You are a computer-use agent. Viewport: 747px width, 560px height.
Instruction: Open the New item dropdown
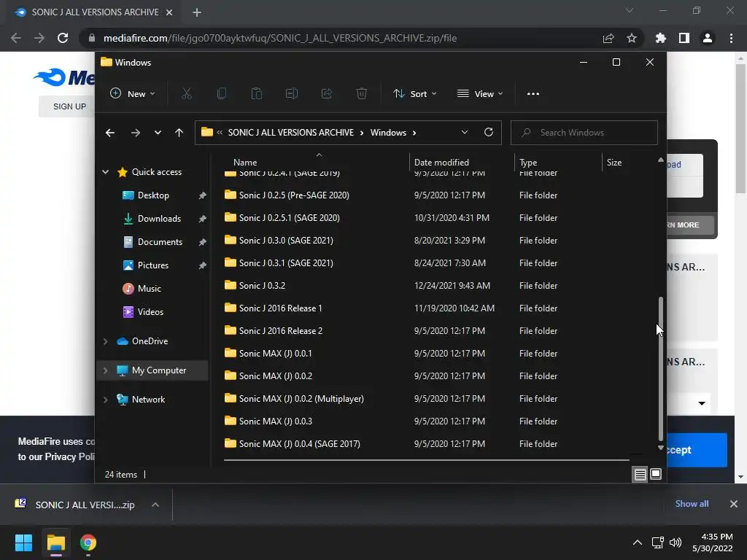tap(133, 94)
